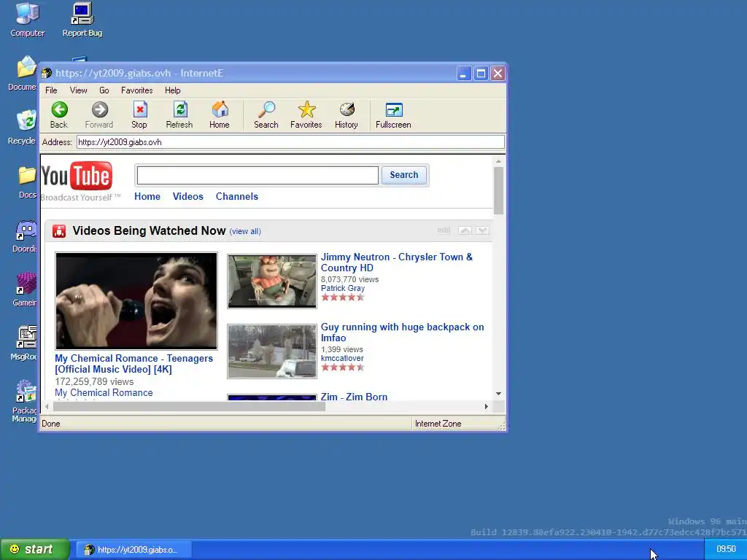Move the module up with arrow button
747x560 pixels.
click(x=465, y=230)
